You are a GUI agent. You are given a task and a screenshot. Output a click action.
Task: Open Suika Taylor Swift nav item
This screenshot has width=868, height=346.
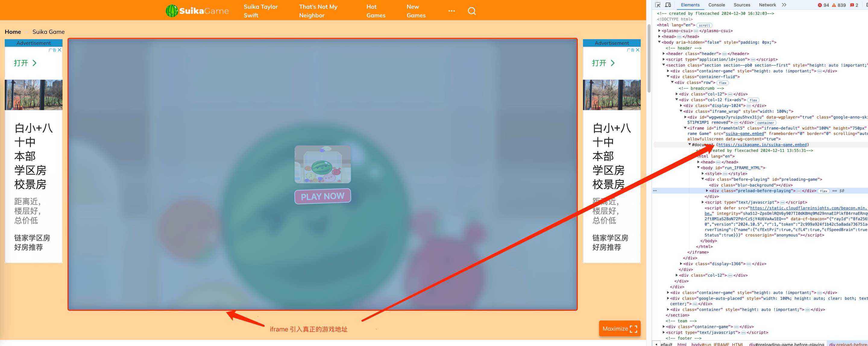(260, 11)
